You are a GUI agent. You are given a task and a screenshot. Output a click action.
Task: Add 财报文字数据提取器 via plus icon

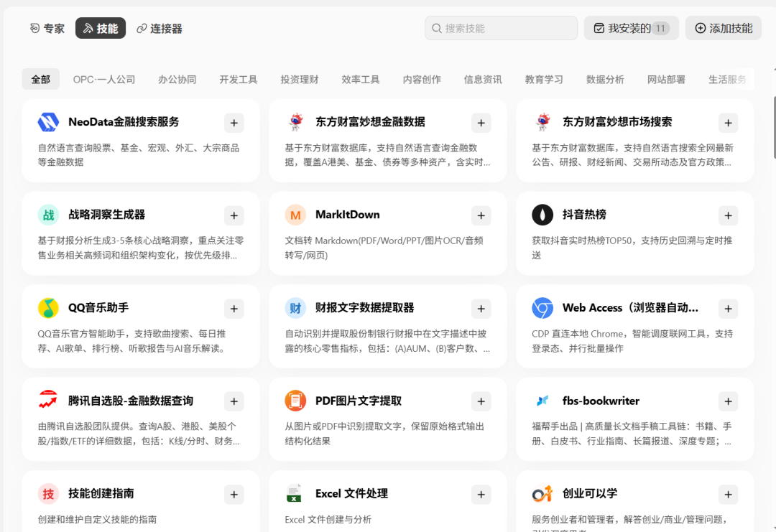coord(481,309)
